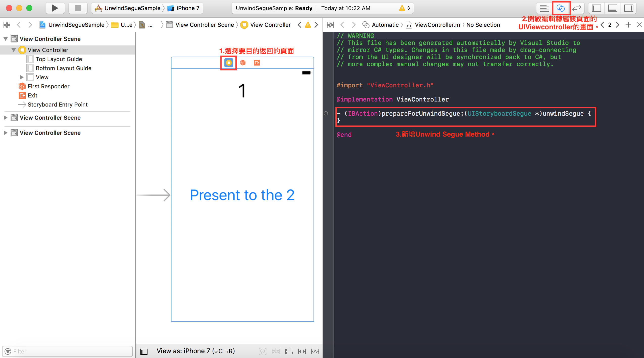Screen dimensions: 644x358
Task: Select Exit in document outline
Action: 68,95
